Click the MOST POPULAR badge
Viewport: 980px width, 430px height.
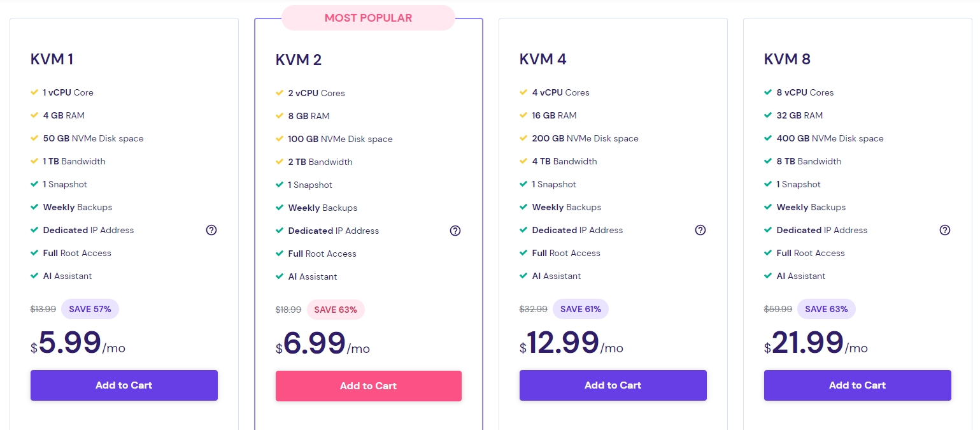368,18
